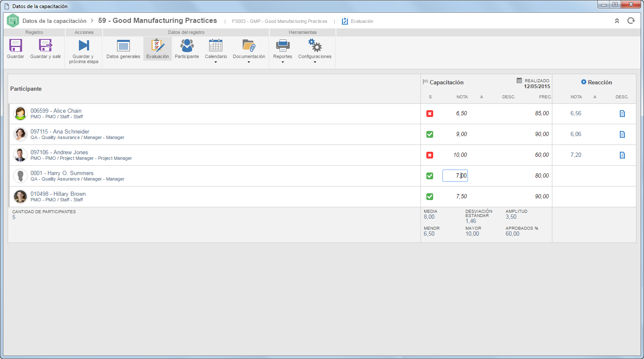
Task: Click the Herramientas group label
Action: [302, 32]
